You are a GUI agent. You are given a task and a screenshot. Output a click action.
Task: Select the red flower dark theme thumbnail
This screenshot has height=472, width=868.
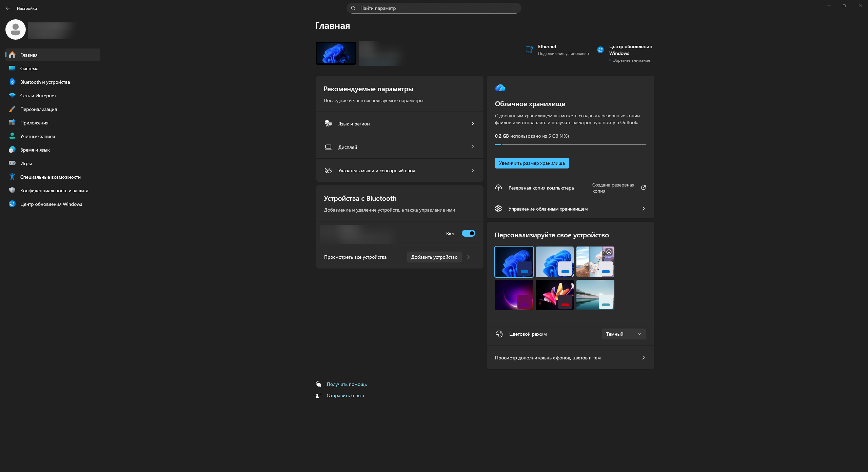[554, 295]
